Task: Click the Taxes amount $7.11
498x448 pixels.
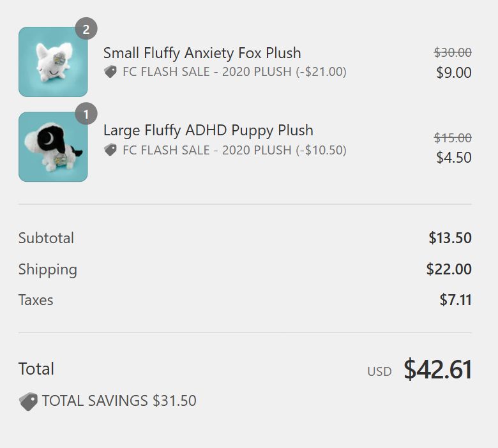Action: pos(455,300)
